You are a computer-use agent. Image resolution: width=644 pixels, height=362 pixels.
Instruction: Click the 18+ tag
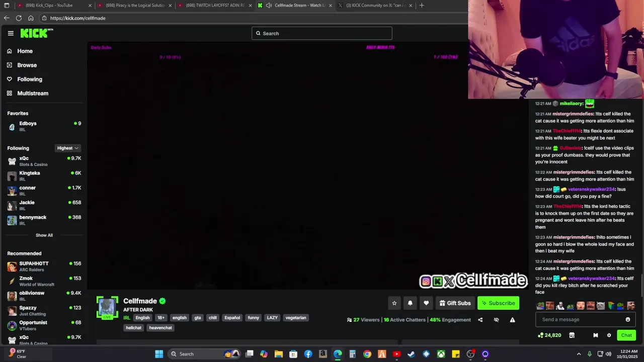point(161,318)
